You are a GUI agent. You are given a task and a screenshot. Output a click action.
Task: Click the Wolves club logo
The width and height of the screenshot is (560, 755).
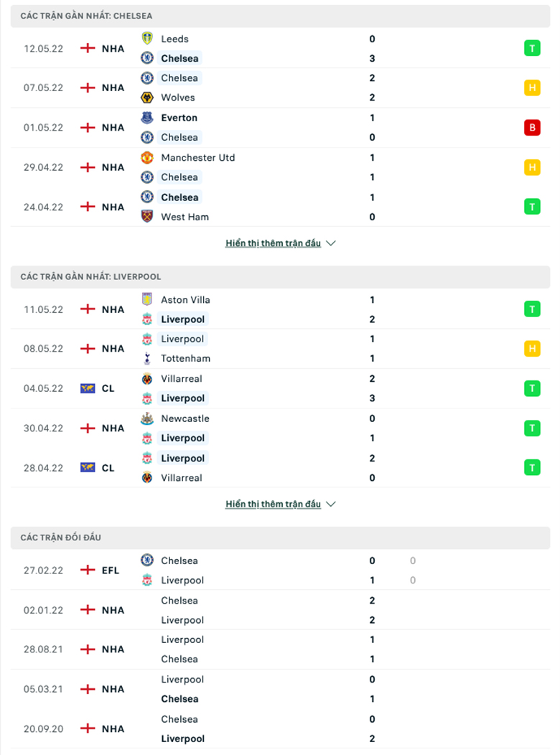click(x=147, y=98)
